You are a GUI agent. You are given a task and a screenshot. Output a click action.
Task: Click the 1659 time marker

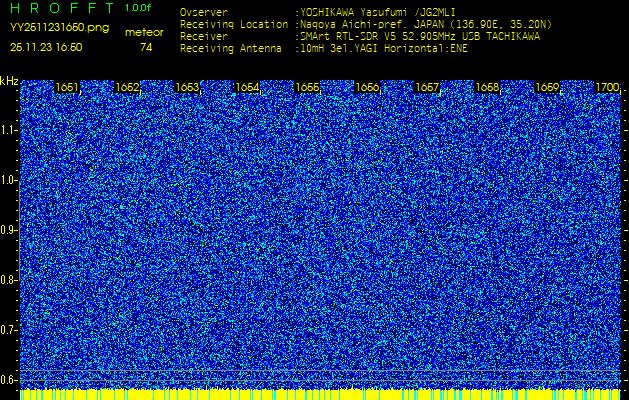point(547,87)
